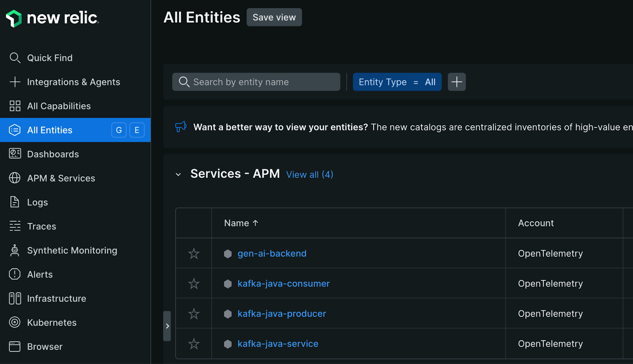Open the Logs page
Image resolution: width=633 pixels, height=364 pixels.
pyautogui.click(x=38, y=202)
